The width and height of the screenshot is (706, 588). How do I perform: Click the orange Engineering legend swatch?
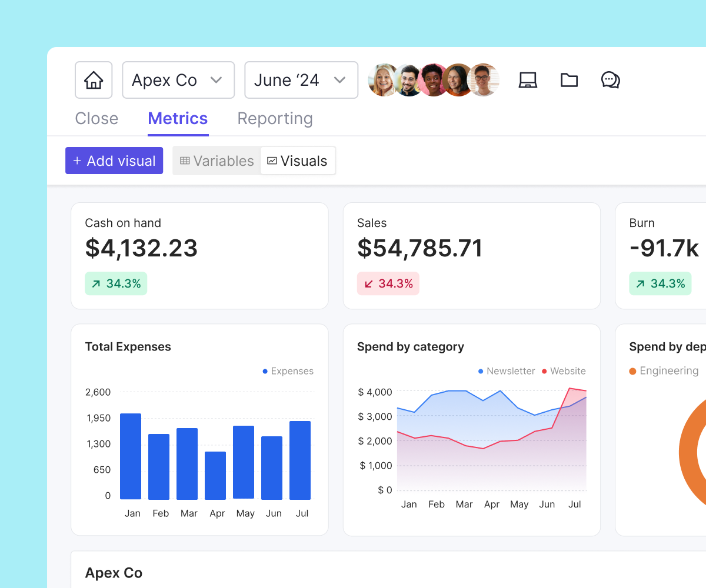[x=634, y=370]
